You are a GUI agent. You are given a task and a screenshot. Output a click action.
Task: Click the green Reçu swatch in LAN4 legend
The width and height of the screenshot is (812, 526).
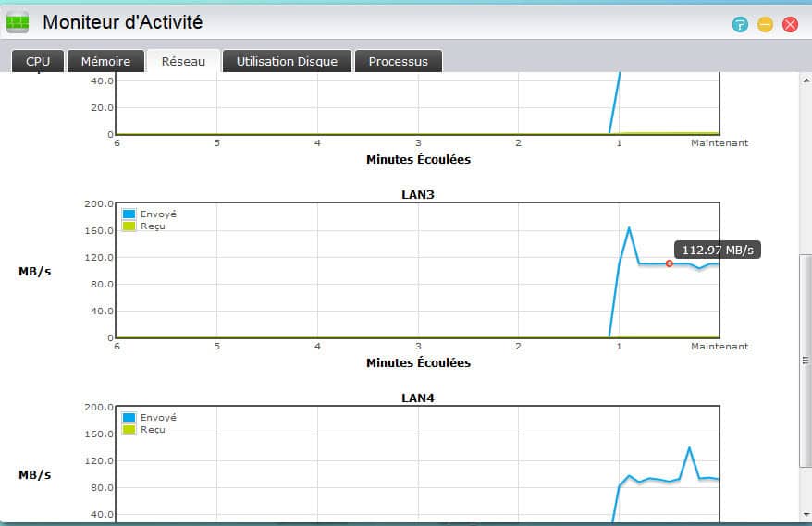tap(129, 429)
